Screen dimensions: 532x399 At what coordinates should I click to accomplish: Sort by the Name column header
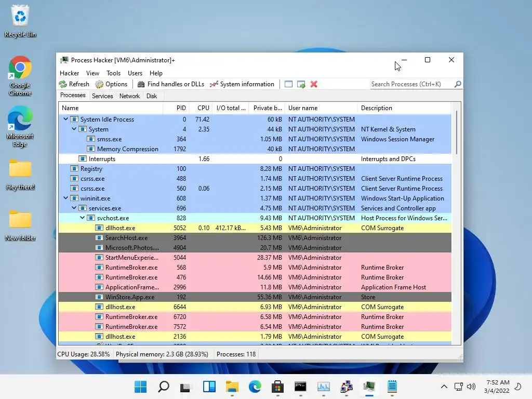tap(111, 108)
